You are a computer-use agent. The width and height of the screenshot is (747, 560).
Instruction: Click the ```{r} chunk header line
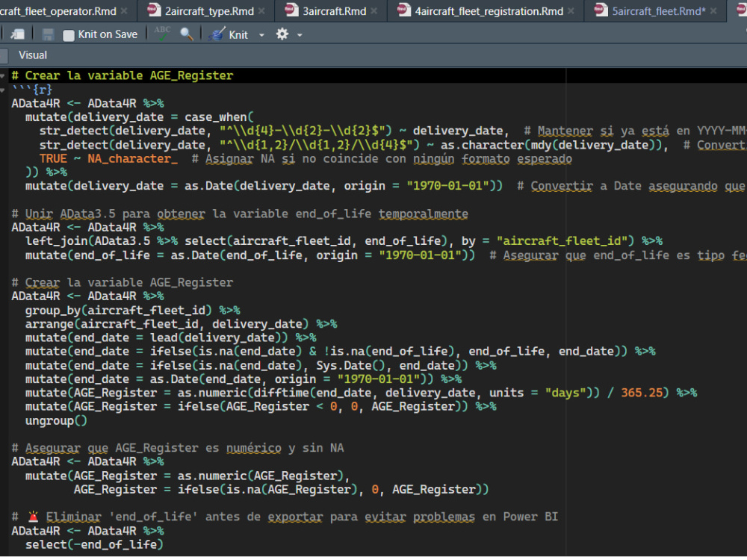32,90
